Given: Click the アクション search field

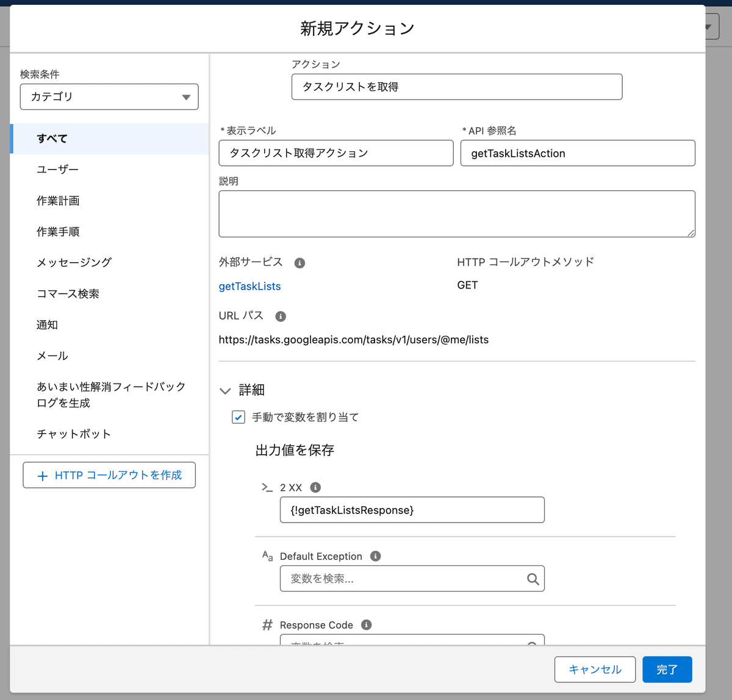Looking at the screenshot, I should (x=457, y=87).
